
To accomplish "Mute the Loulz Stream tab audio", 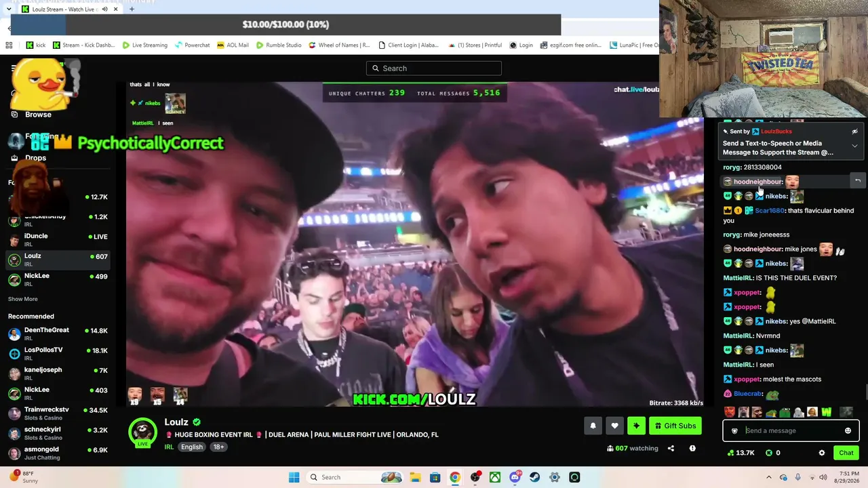I will (104, 9).
